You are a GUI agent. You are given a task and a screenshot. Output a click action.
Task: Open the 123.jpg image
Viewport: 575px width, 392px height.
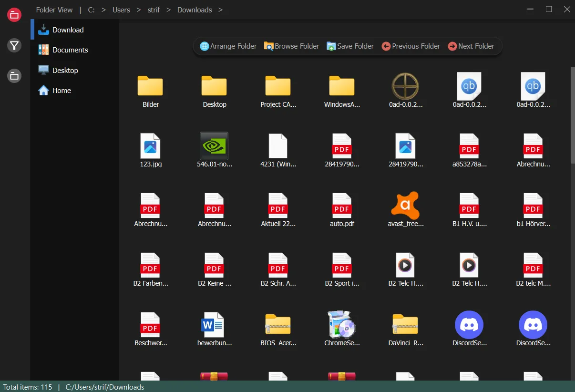point(150,149)
